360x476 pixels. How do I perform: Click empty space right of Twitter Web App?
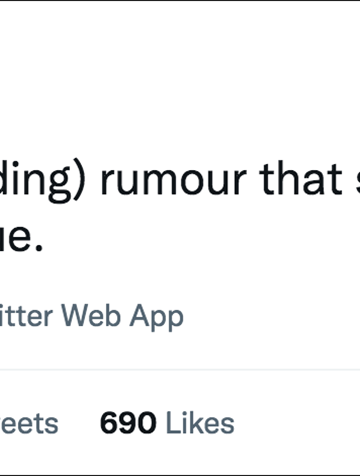click(x=272, y=317)
